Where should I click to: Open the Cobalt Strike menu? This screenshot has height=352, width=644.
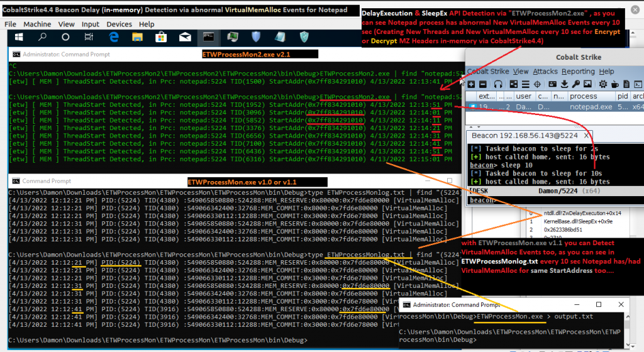488,72
